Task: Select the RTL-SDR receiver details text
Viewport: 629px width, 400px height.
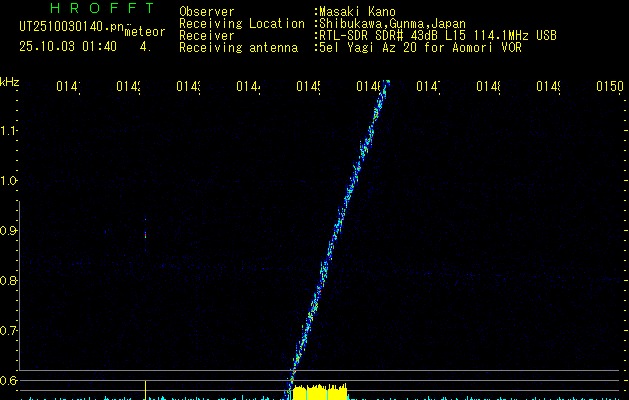Action: pyautogui.click(x=436, y=35)
